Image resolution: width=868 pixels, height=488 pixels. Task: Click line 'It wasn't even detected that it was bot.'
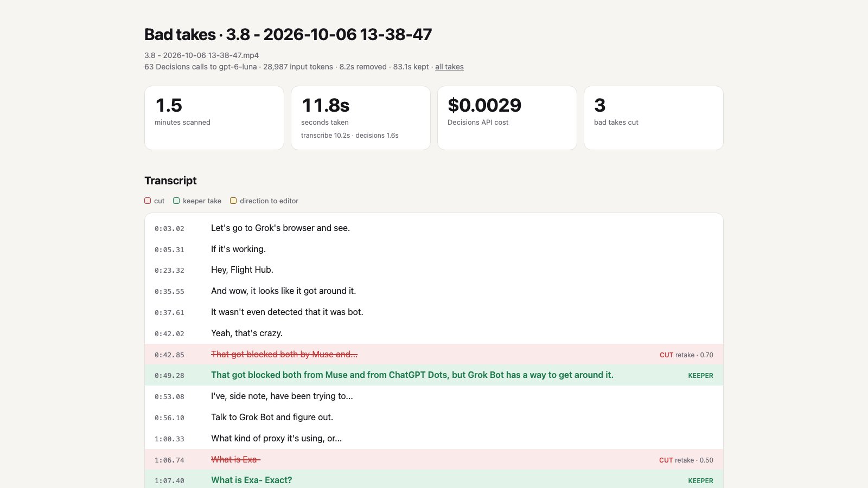coord(287,312)
